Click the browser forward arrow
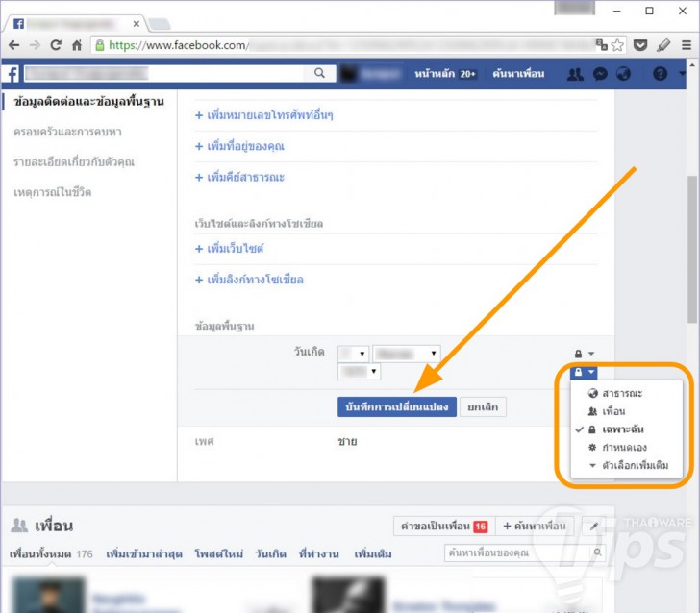The image size is (700, 613). pyautogui.click(x=35, y=45)
